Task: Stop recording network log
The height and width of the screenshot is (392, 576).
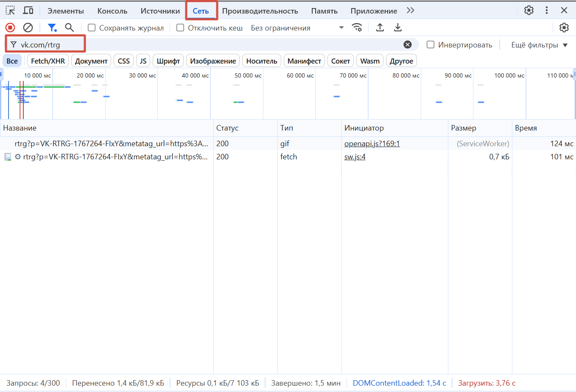Action: [10, 28]
